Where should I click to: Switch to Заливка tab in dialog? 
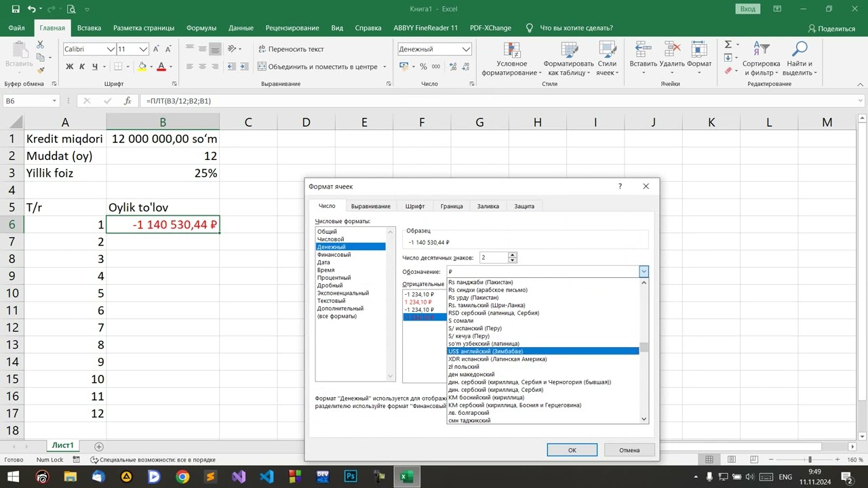(x=488, y=206)
